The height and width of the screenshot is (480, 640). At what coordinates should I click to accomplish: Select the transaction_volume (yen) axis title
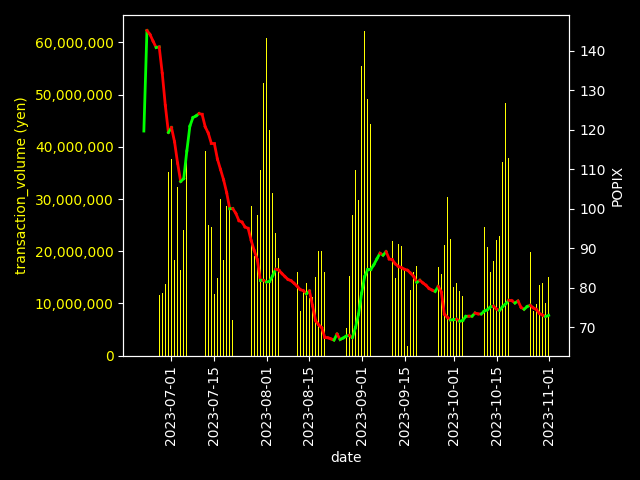(x=20, y=186)
